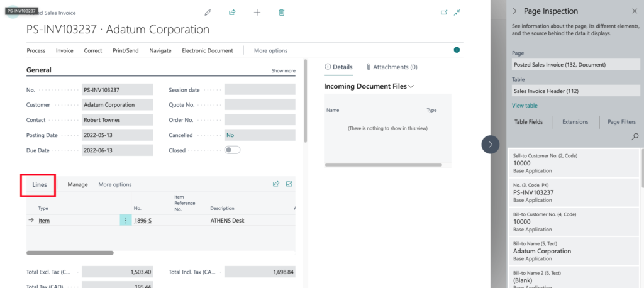
Task: Click the Contact field Robert Townes
Action: [x=118, y=120]
